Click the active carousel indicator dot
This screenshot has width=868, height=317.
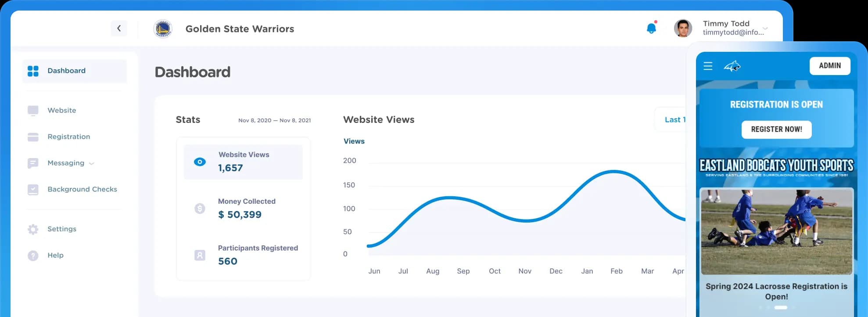(781, 308)
